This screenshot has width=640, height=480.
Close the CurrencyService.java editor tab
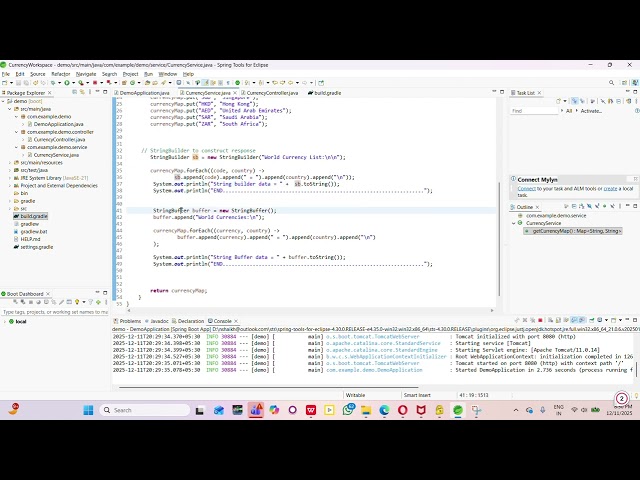tap(235, 93)
